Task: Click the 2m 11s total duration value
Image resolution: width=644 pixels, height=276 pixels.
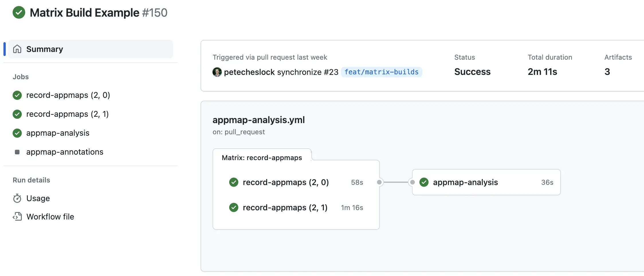Action: (542, 72)
